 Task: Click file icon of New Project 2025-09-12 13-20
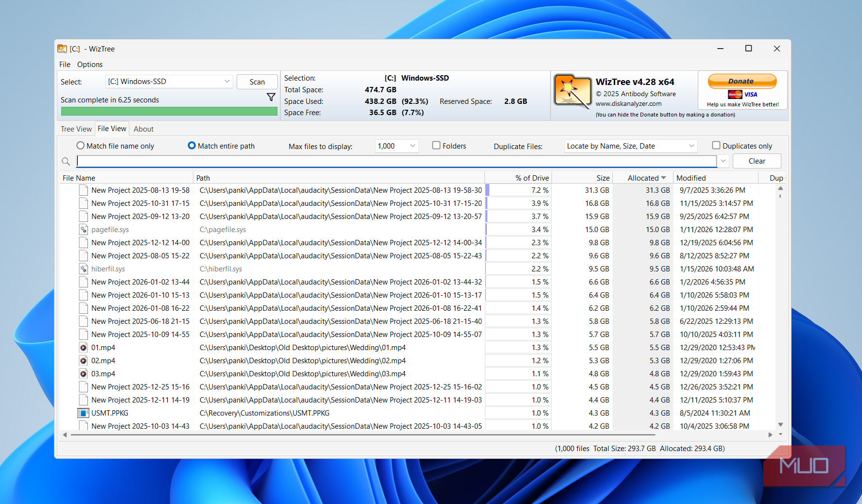pyautogui.click(x=84, y=217)
